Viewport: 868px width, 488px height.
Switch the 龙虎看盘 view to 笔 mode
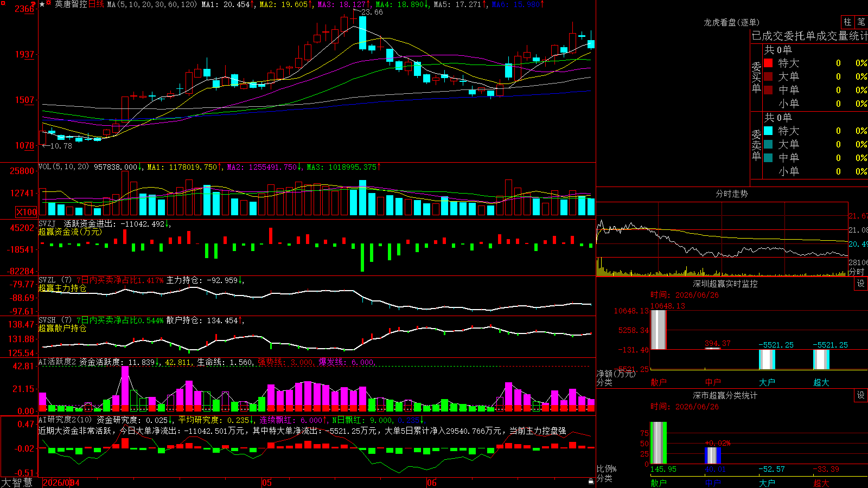[x=861, y=22]
